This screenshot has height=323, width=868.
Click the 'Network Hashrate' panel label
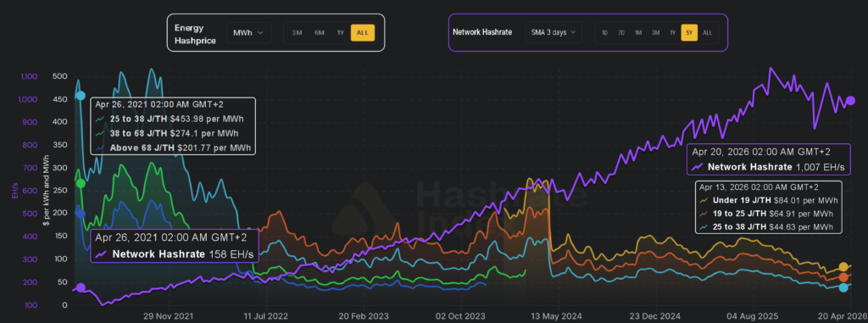pyautogui.click(x=482, y=33)
